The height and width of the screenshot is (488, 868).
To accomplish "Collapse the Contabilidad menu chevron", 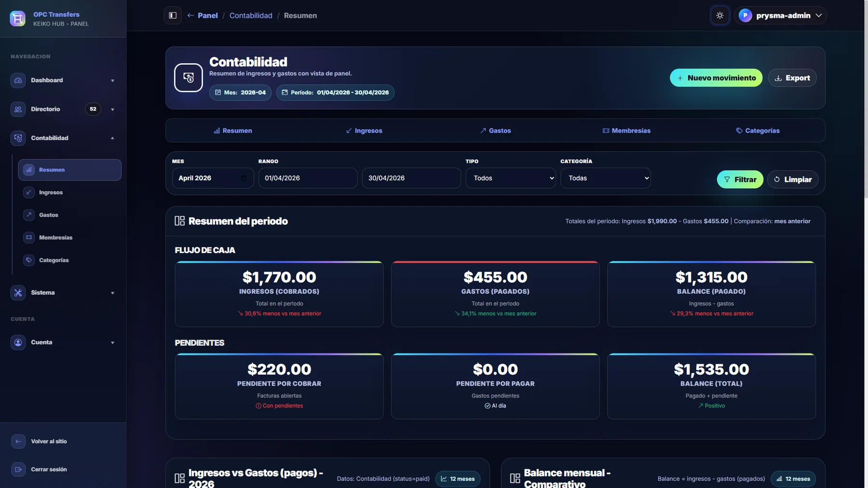I will 112,138.
